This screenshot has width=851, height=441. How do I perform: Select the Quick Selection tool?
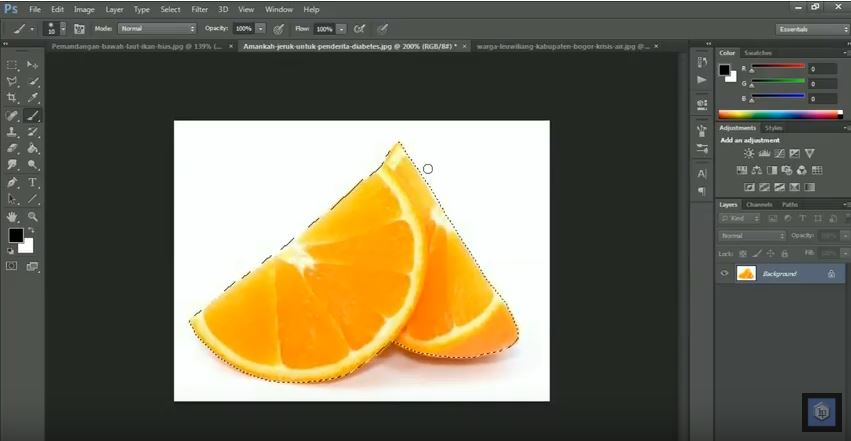click(33, 81)
